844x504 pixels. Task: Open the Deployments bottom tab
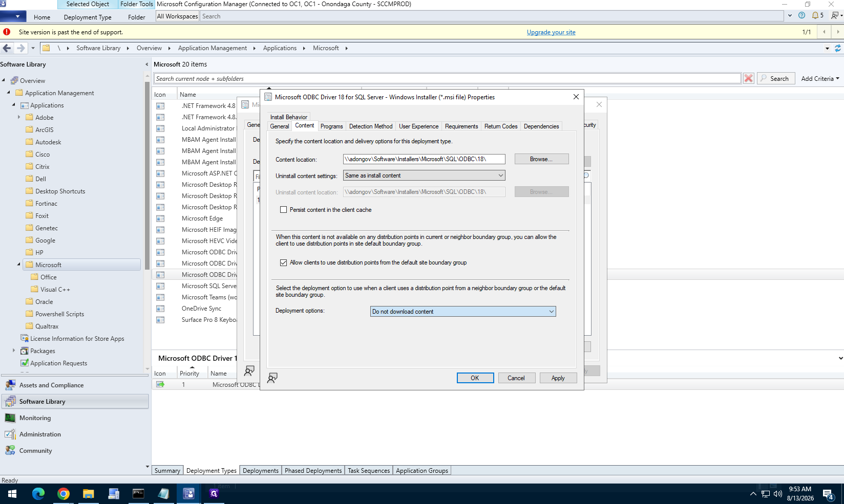click(261, 471)
